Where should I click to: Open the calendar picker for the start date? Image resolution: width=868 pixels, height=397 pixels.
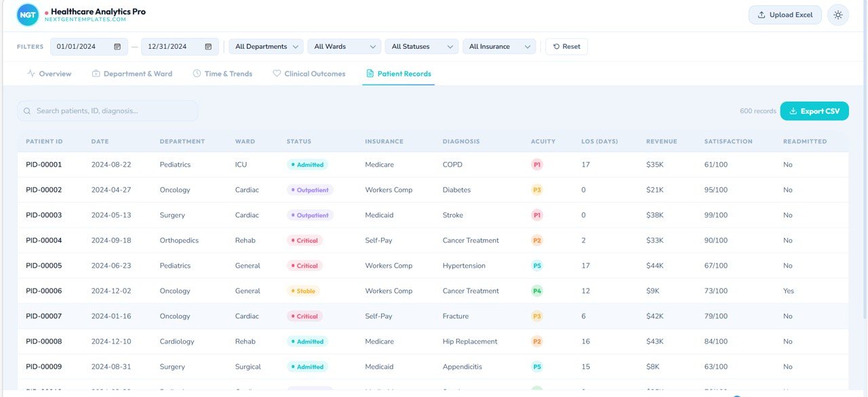tap(117, 46)
